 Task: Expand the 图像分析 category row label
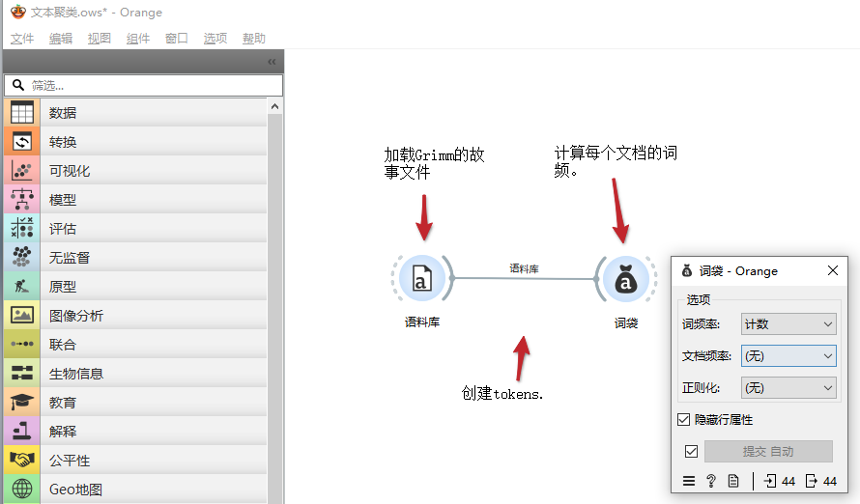pos(75,316)
